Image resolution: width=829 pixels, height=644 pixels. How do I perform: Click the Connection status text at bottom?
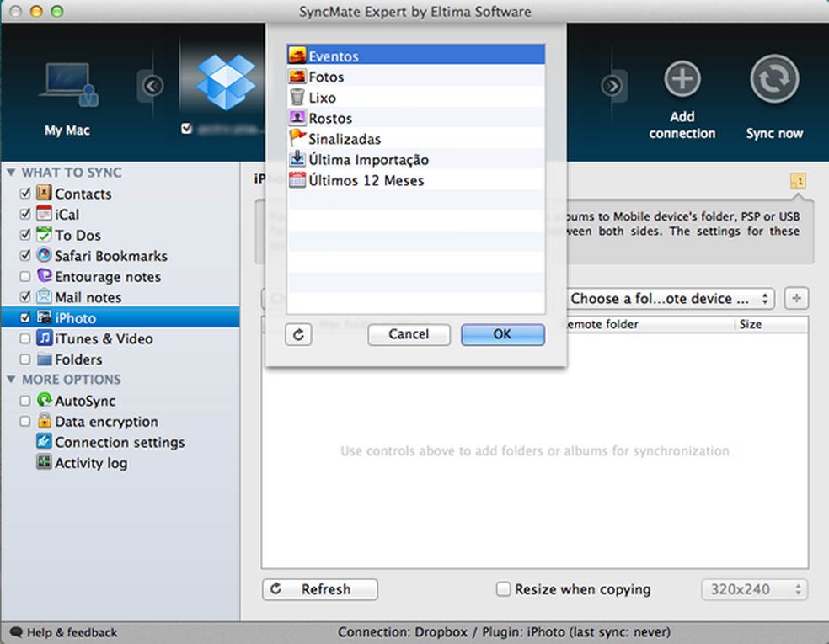click(504, 632)
